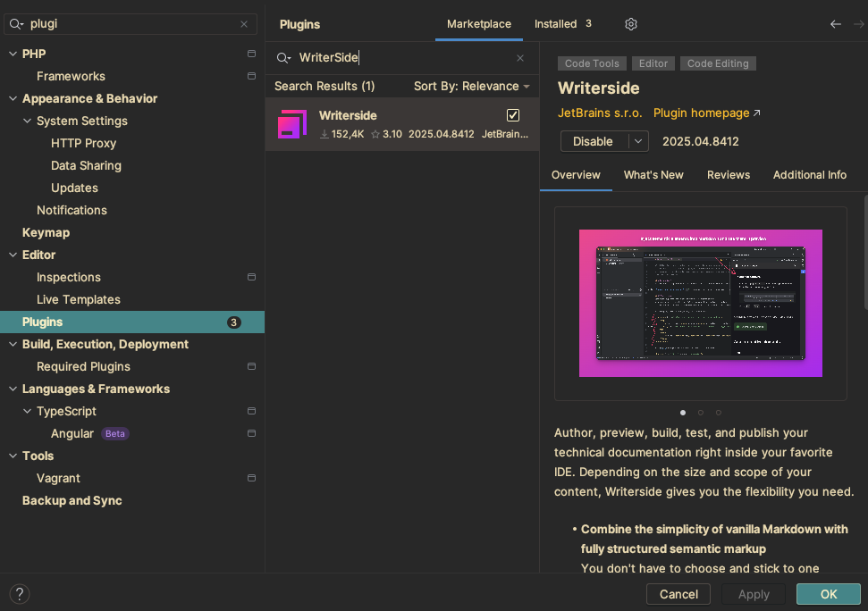Open the Reviews tab
Viewport: 868px width, 611px height.
pos(728,175)
